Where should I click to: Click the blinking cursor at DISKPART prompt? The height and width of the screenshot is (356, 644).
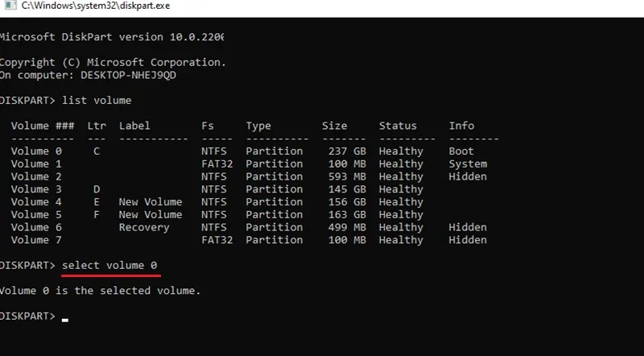[65, 320]
